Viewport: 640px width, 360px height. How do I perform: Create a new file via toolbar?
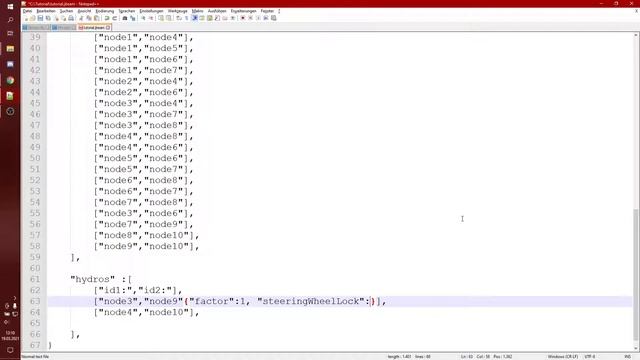click(x=26, y=18)
